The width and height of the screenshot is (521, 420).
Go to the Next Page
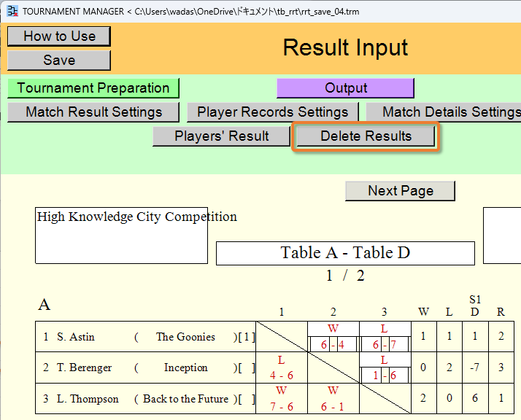pyautogui.click(x=400, y=191)
